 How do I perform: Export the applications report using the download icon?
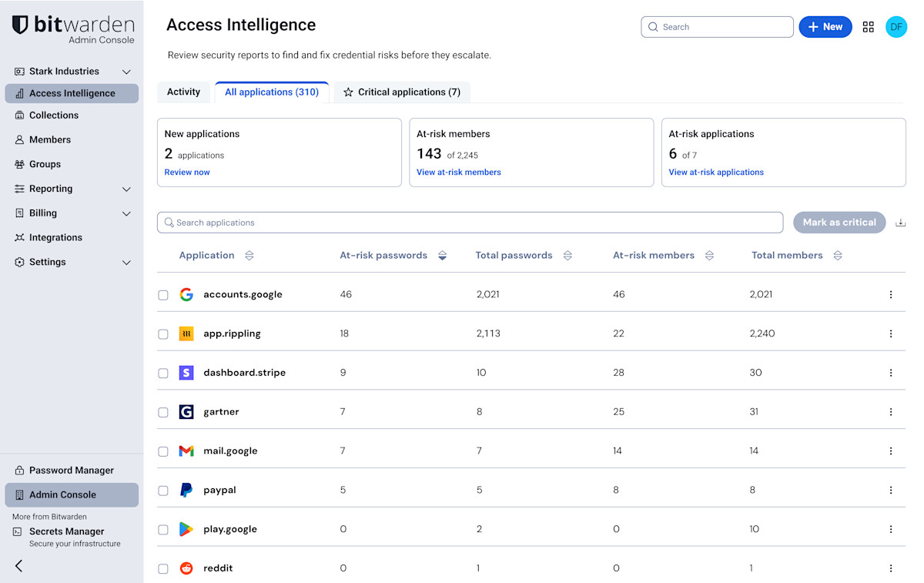tap(900, 222)
